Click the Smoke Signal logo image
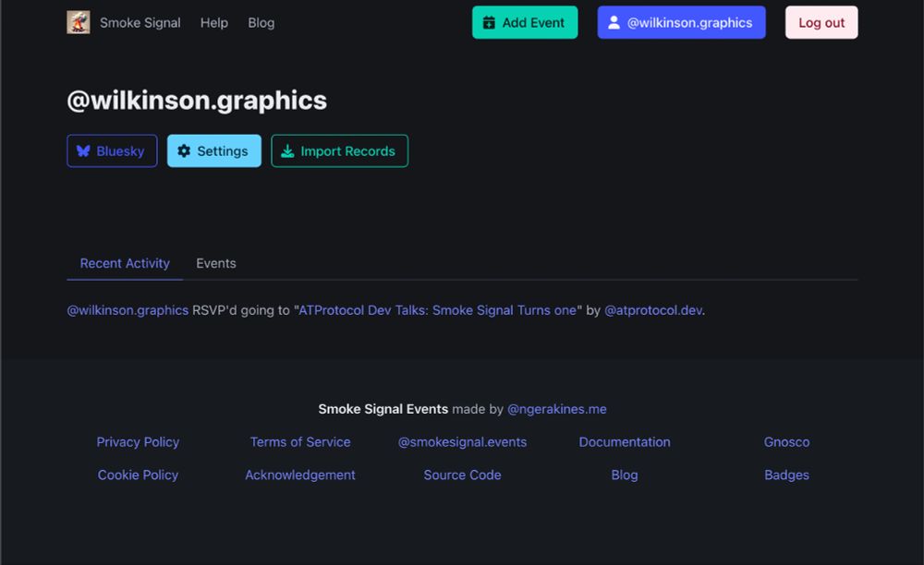This screenshot has width=924, height=565. point(79,22)
